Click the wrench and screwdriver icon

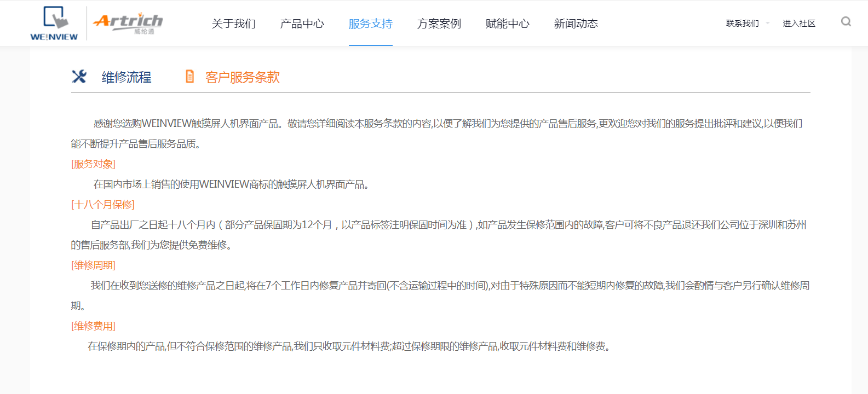point(79,77)
